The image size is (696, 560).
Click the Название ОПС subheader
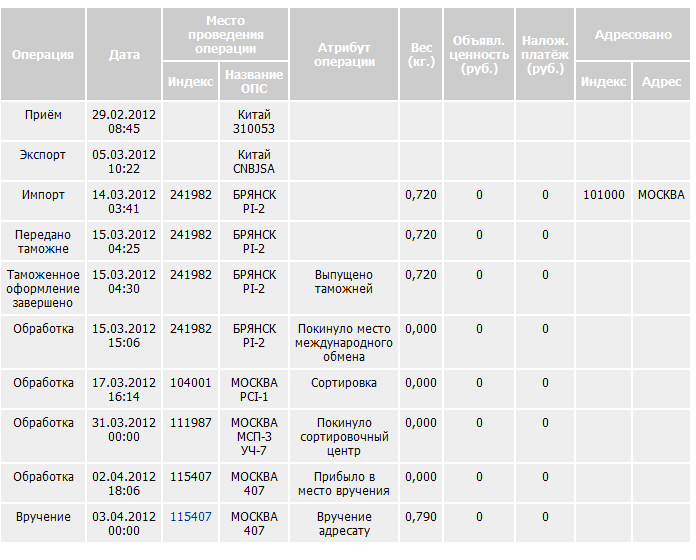point(254,81)
